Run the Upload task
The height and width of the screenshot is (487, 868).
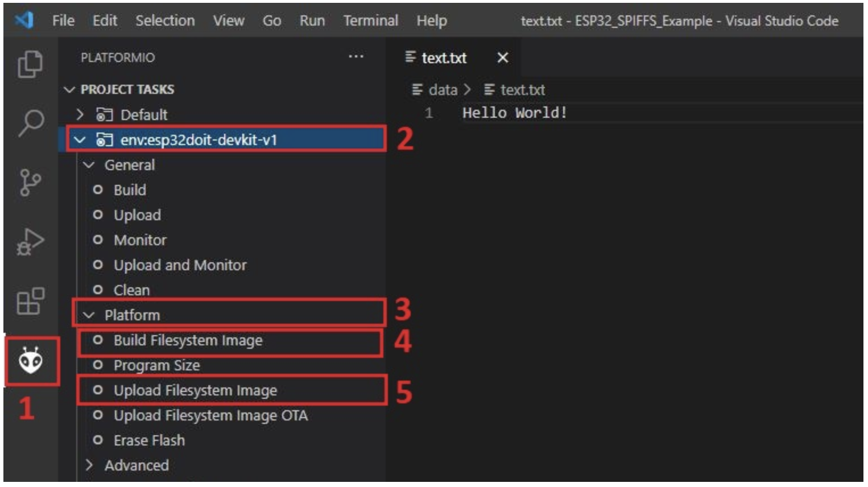pyautogui.click(x=137, y=215)
